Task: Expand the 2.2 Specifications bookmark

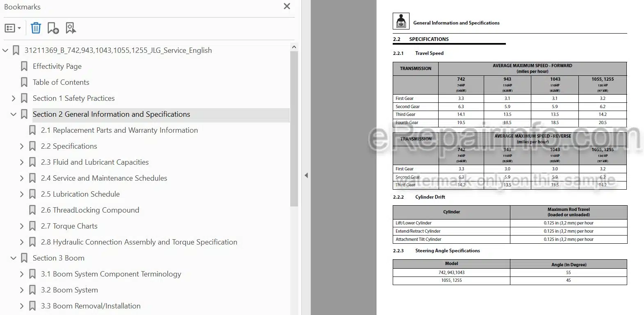Action: [x=22, y=146]
